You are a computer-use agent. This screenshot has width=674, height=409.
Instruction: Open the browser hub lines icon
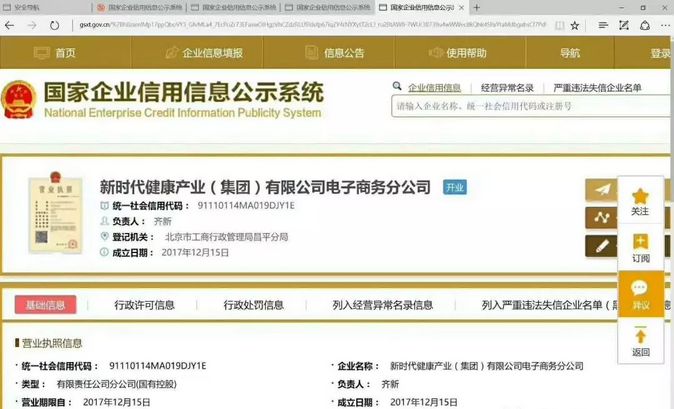(603, 25)
